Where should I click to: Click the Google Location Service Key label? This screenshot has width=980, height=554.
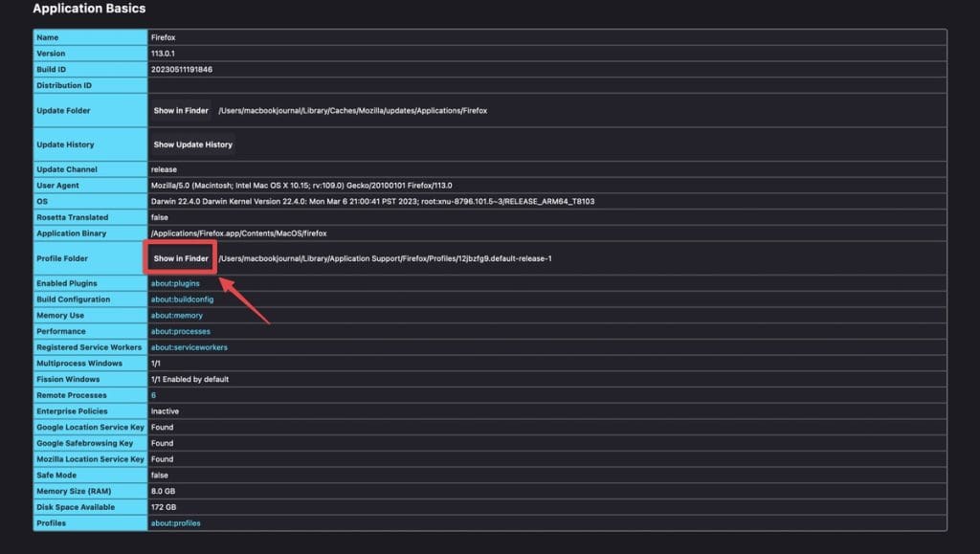point(90,427)
